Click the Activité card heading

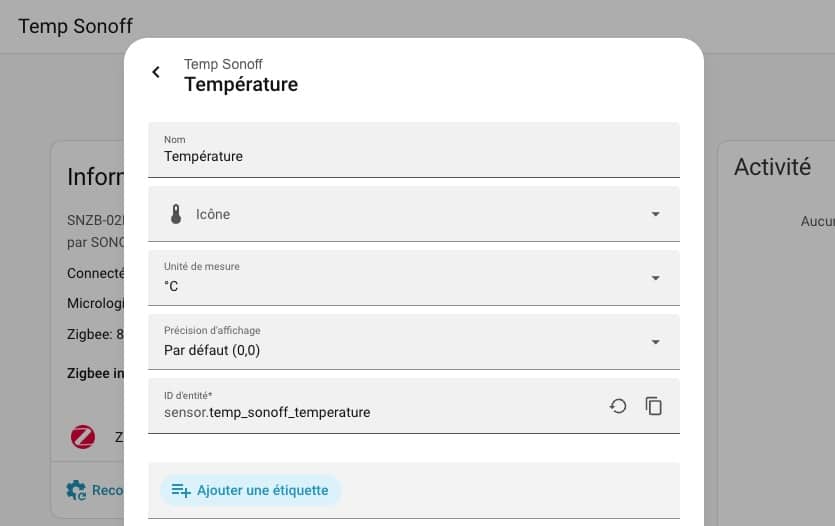point(772,167)
